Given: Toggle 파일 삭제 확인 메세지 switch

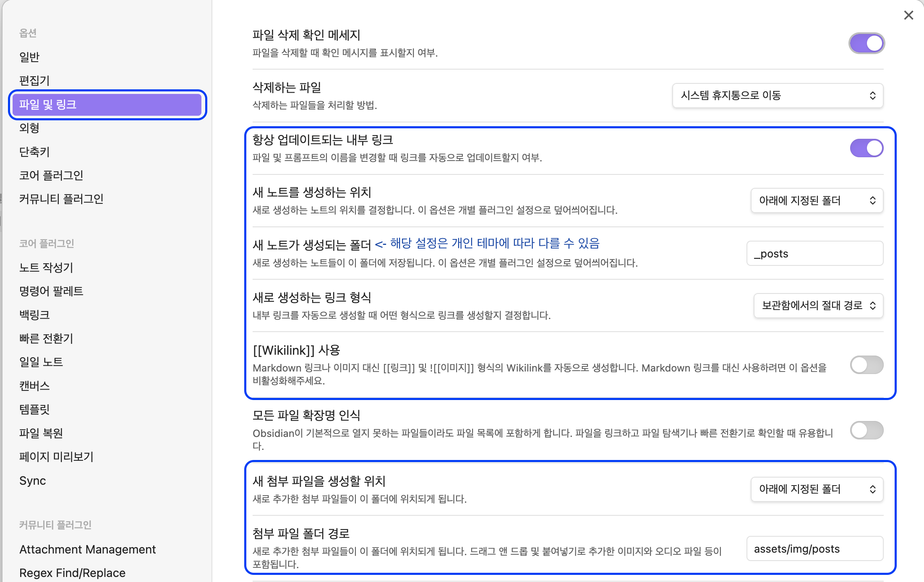Looking at the screenshot, I should coord(867,43).
